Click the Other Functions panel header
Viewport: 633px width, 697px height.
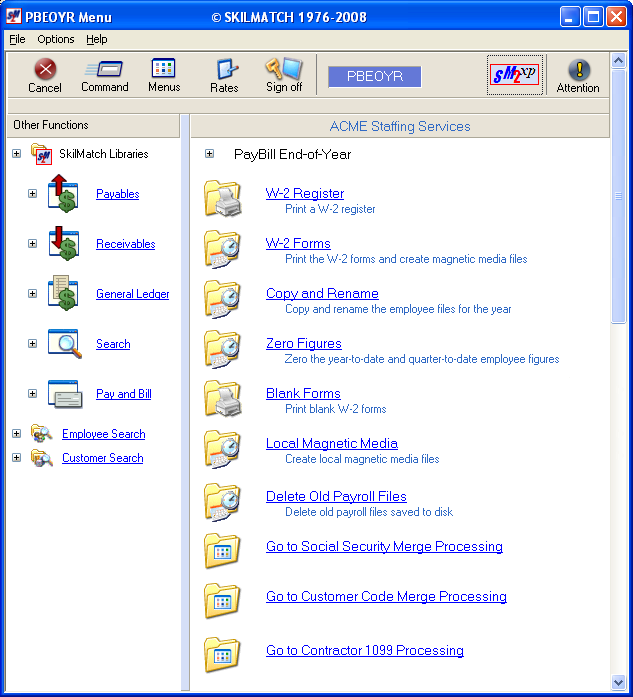click(93, 125)
